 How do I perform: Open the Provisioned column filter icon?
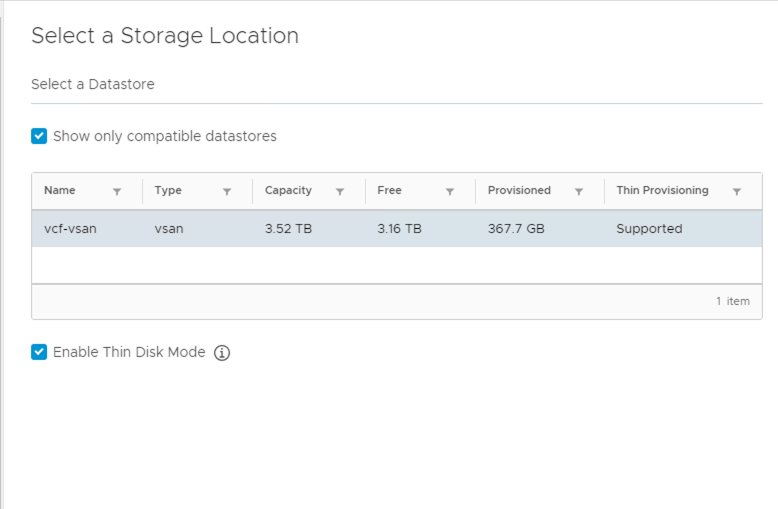(579, 191)
